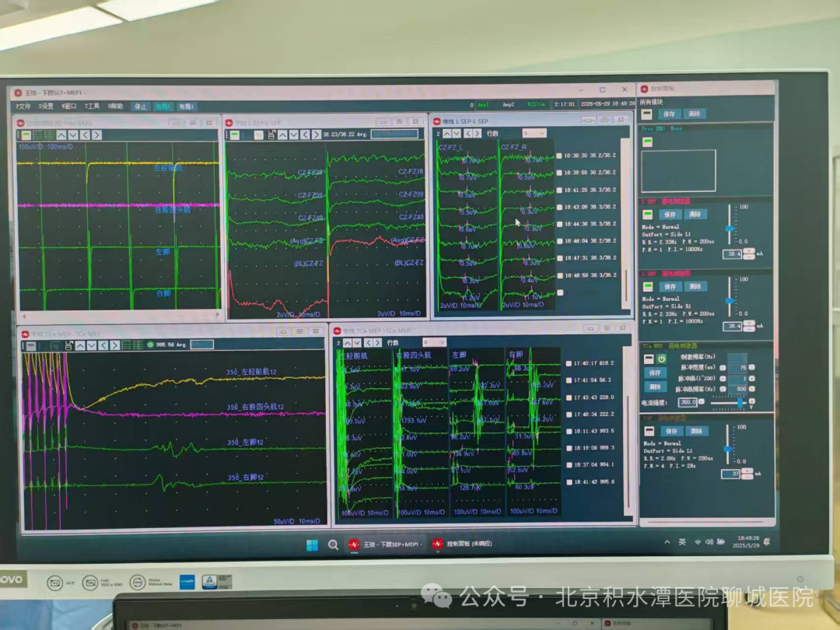
Task: Adjust the TCe MEP 电流强度 slider
Action: point(741,402)
